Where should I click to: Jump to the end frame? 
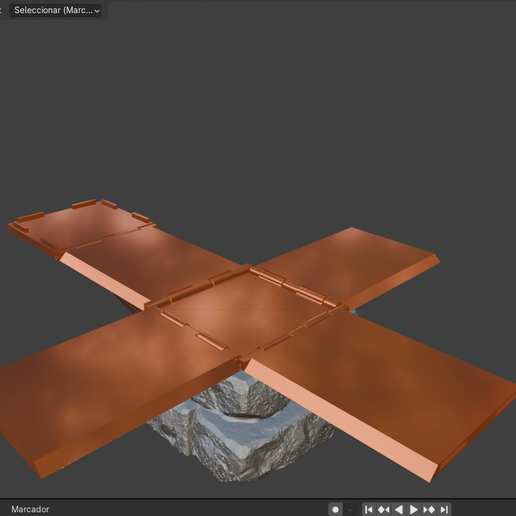pyautogui.click(x=444, y=509)
